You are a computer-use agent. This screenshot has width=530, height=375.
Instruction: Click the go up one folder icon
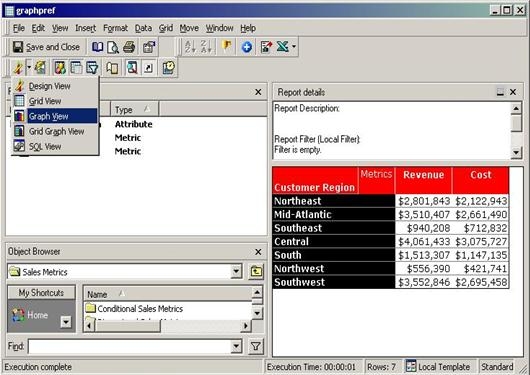(x=256, y=271)
